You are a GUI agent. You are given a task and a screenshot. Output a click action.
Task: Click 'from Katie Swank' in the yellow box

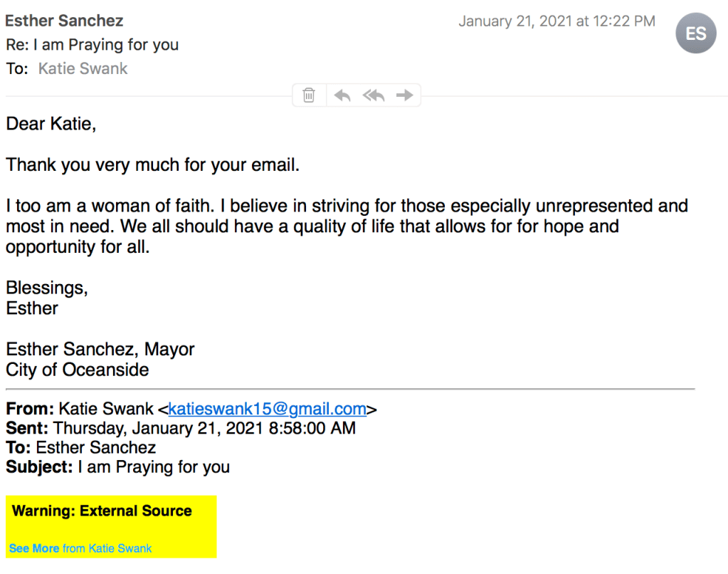coord(107,548)
